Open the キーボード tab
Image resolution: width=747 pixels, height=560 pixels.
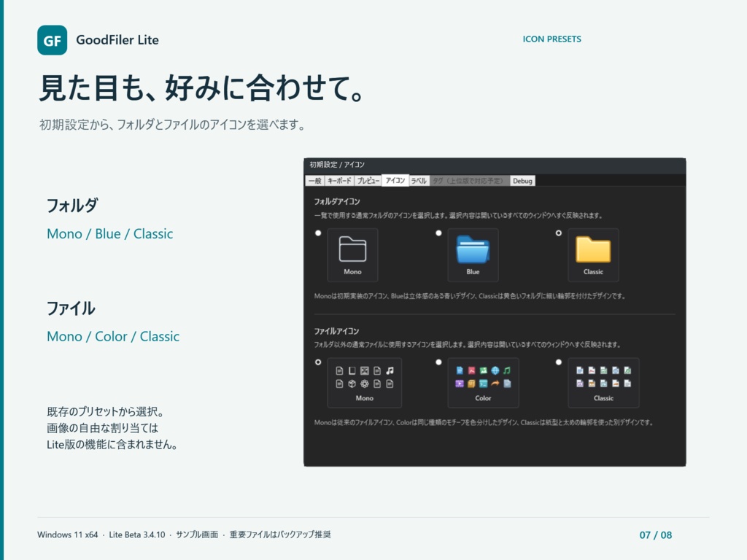point(339,181)
